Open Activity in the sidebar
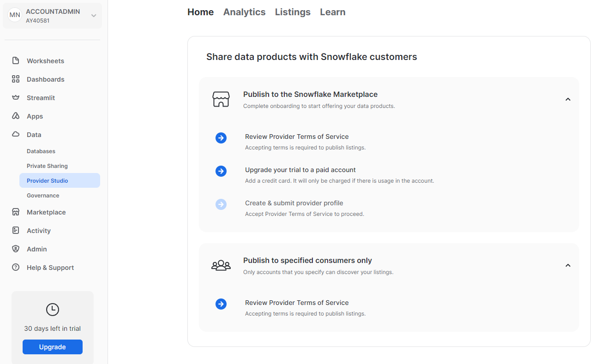The image size is (599, 364). [x=39, y=231]
